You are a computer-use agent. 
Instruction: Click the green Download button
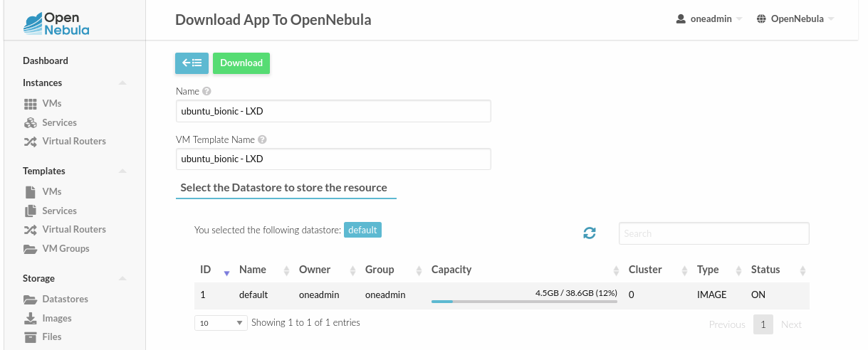click(x=241, y=63)
